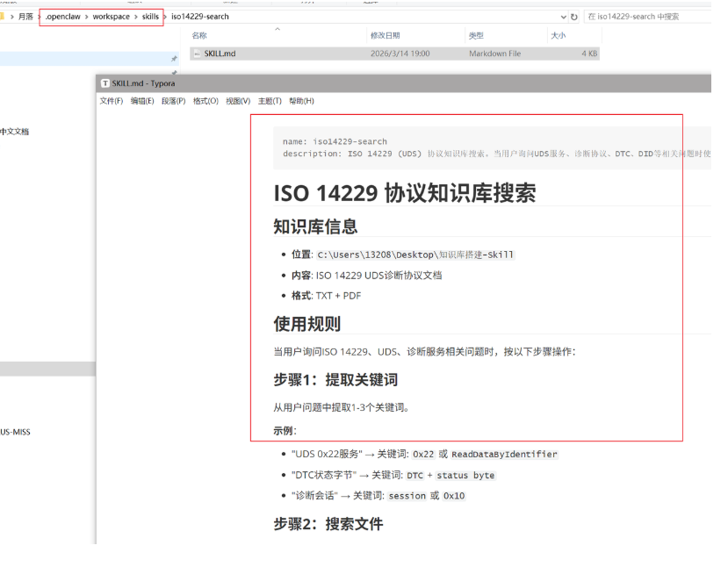Expand the chevron after 月落 breadcrumb
The image size is (728, 567).
click(40, 17)
